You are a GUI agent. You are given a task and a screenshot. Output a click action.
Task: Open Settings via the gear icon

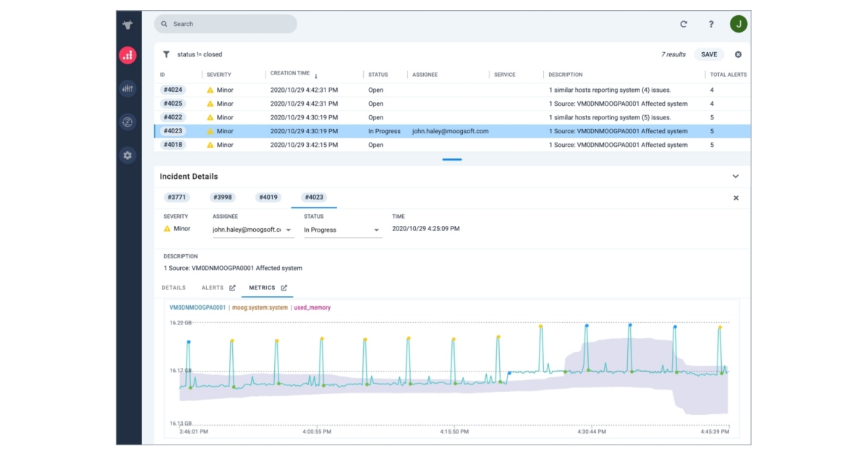(127, 155)
